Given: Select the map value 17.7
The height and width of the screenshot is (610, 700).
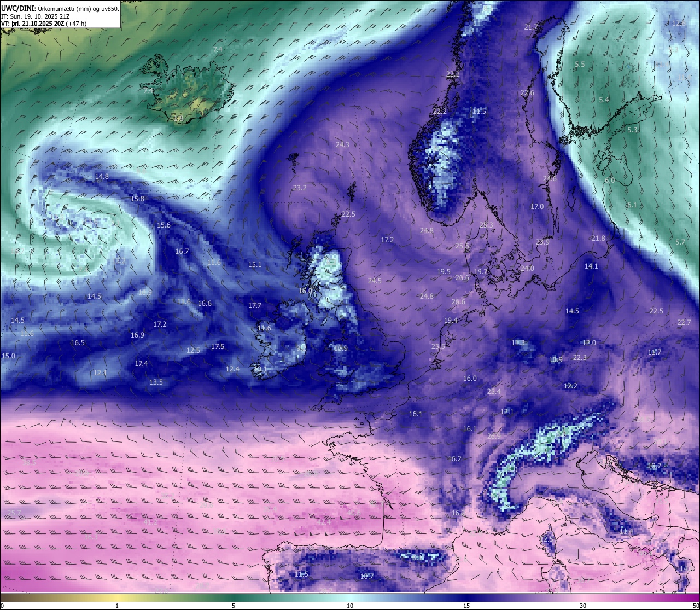Looking at the screenshot, I should pos(255,306).
